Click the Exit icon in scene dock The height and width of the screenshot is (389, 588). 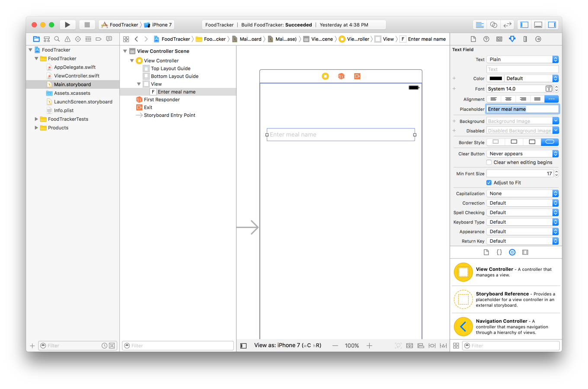[x=357, y=76]
